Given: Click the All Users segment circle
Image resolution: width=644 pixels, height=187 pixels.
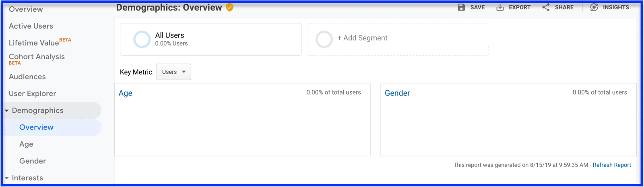Looking at the screenshot, I should (142, 39).
